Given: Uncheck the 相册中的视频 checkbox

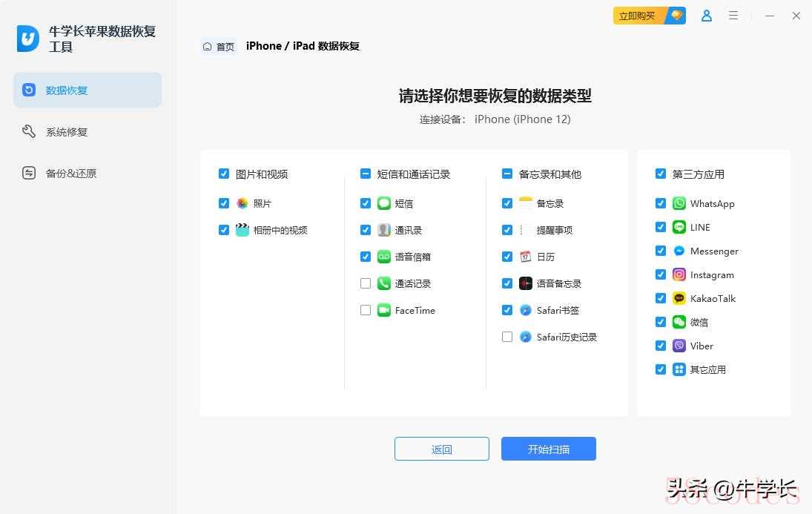Looking at the screenshot, I should 224,229.
